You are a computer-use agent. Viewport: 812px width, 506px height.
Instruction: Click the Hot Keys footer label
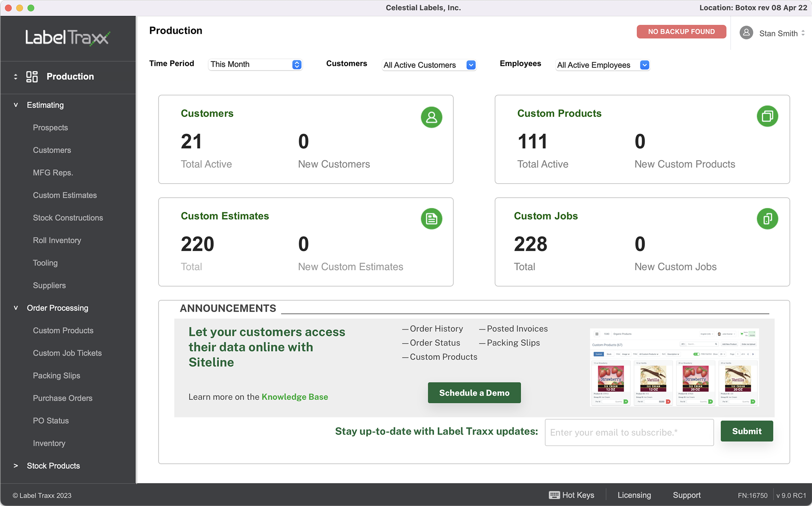coord(578,495)
